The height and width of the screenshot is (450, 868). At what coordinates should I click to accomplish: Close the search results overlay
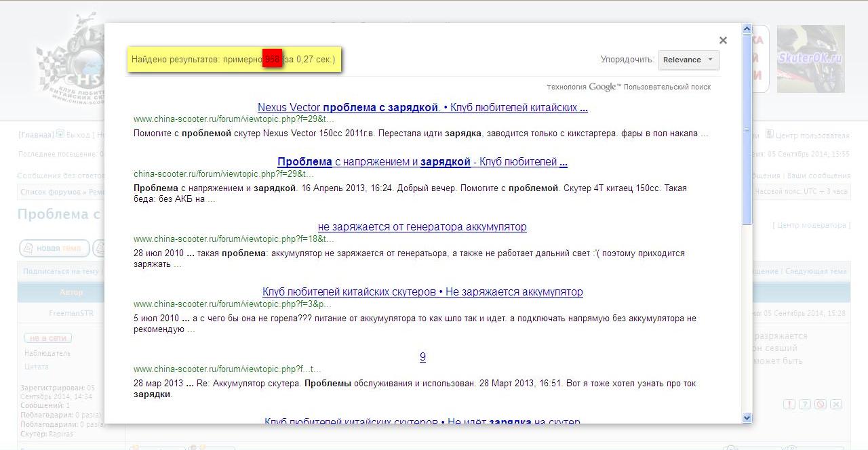(x=723, y=41)
